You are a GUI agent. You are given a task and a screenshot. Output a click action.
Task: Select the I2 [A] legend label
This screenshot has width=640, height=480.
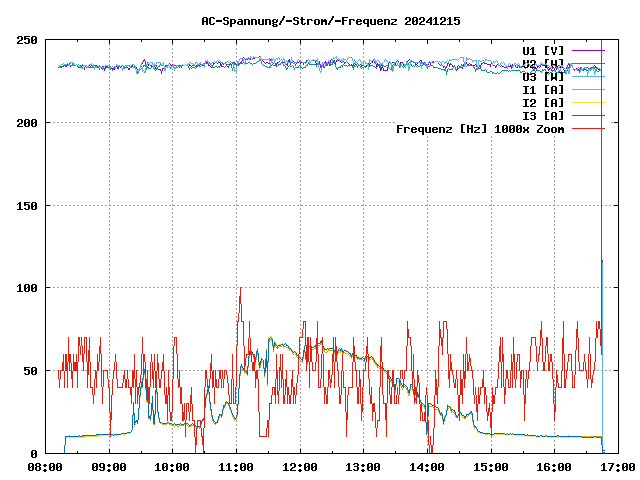[x=543, y=102]
